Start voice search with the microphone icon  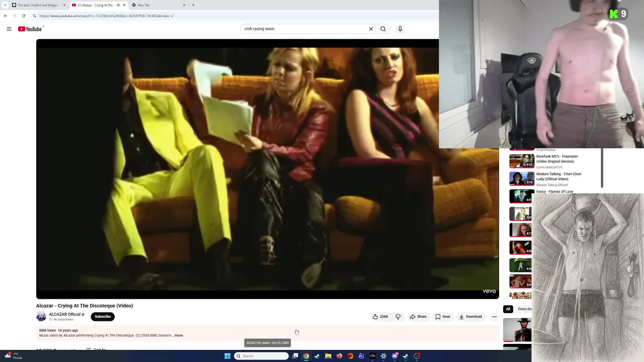click(x=400, y=29)
